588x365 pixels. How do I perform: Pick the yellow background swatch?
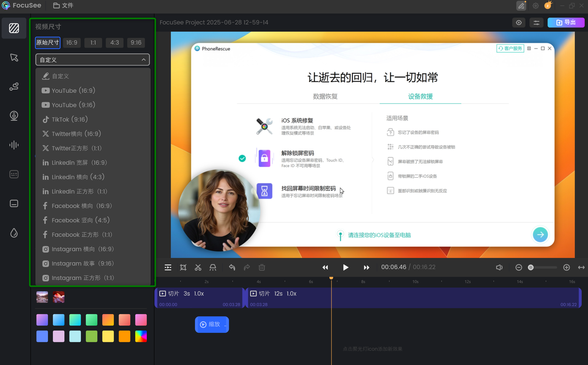click(108, 337)
